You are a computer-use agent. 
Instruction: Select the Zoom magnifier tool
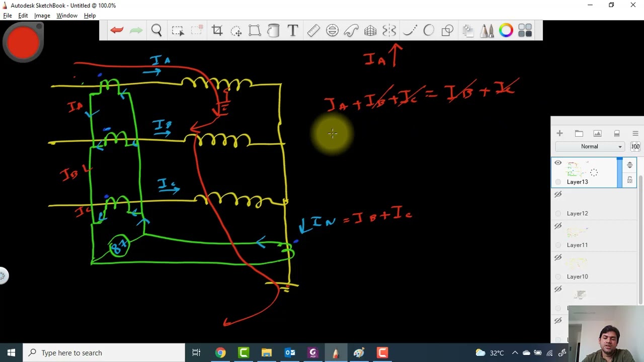coord(156,31)
